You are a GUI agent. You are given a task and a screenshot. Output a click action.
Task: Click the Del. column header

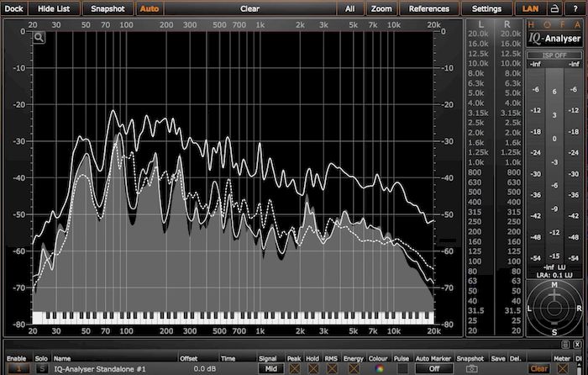[x=516, y=358]
